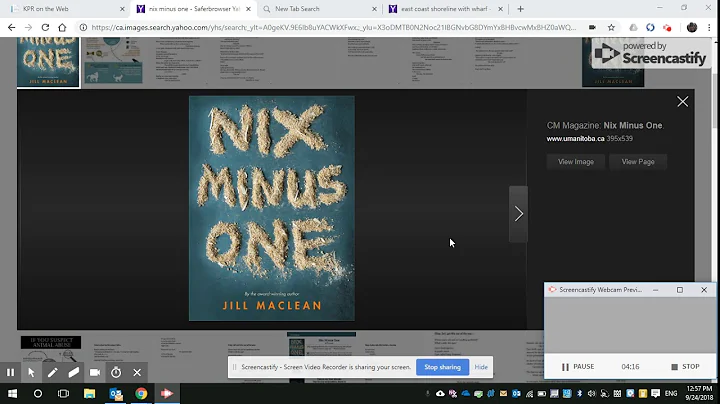This screenshot has width=720, height=404.
Task: Click the OneDrive cloud tray icon
Action: pos(466,393)
